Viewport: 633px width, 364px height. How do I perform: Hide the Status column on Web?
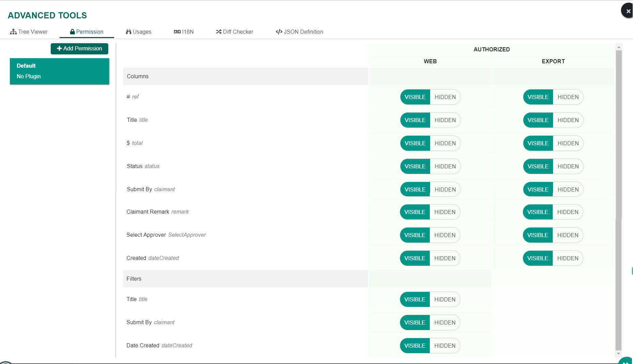click(x=445, y=166)
